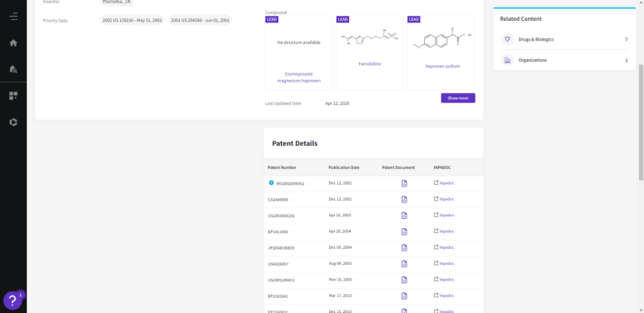The image size is (644, 313).
Task: Open the help question mark bubble
Action: point(12,301)
